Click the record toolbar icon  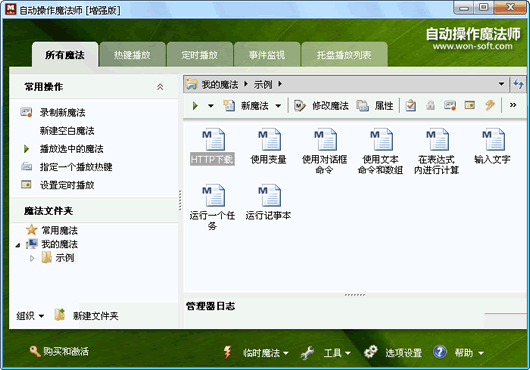tap(450, 105)
